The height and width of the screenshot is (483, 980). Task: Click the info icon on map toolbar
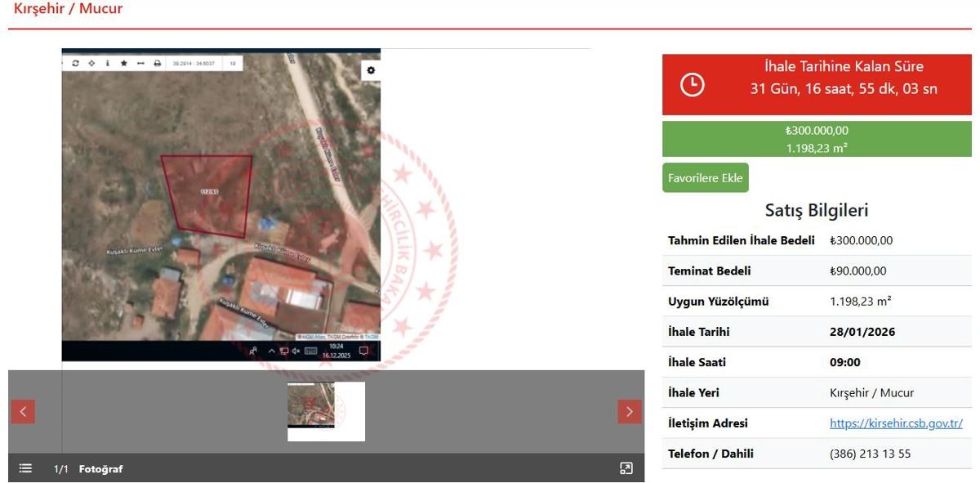point(107,63)
